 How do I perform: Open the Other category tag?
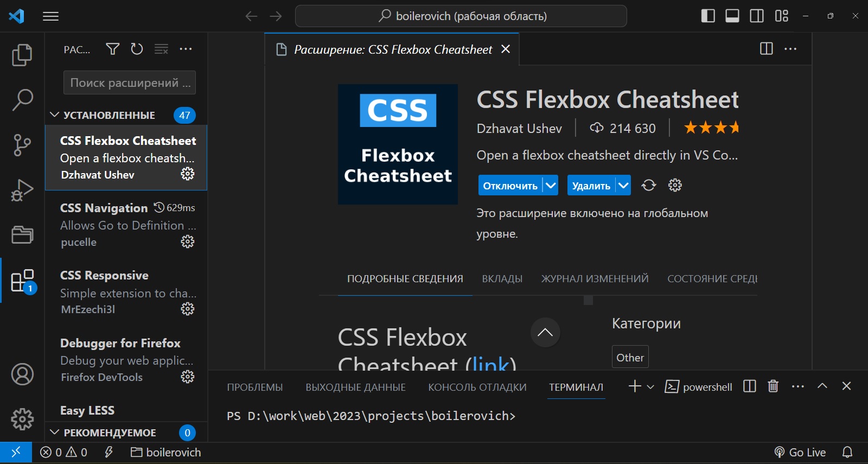pos(630,358)
